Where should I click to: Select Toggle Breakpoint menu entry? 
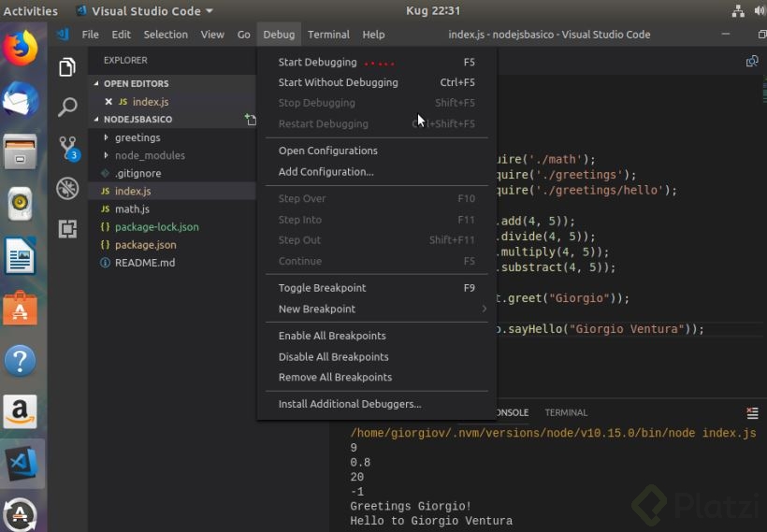(x=322, y=288)
